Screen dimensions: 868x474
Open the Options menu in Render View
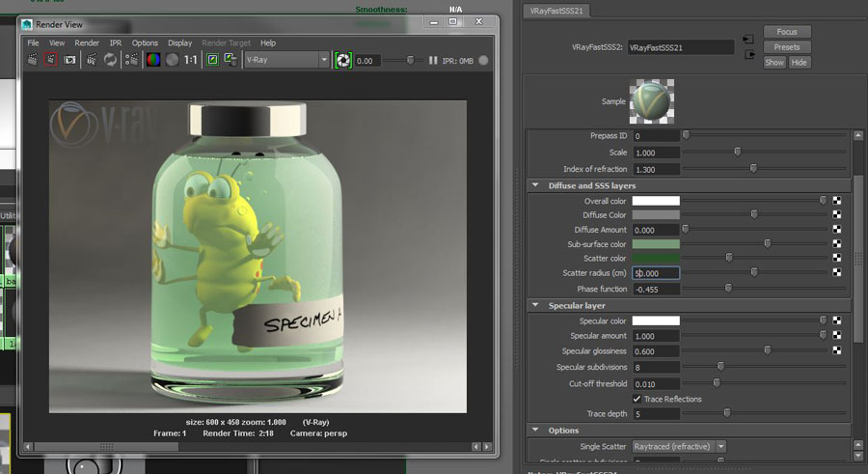145,42
